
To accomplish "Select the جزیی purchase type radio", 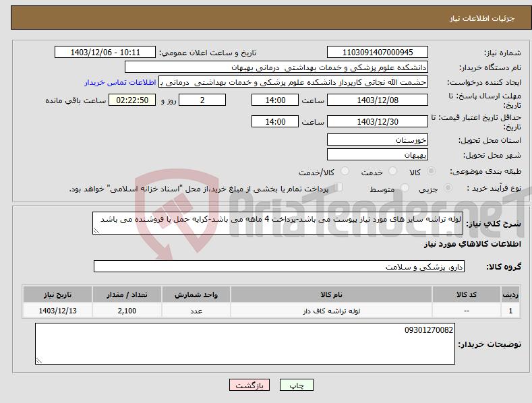I will (448, 188).
